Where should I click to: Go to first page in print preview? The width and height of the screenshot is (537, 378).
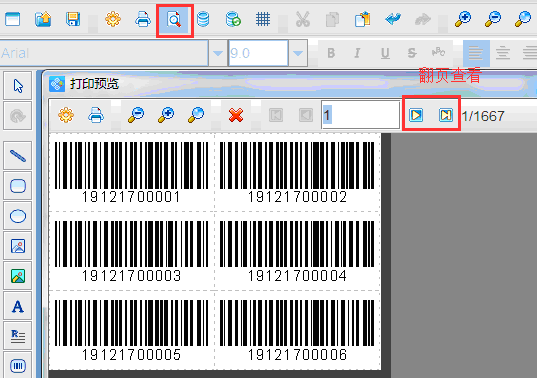coord(276,115)
